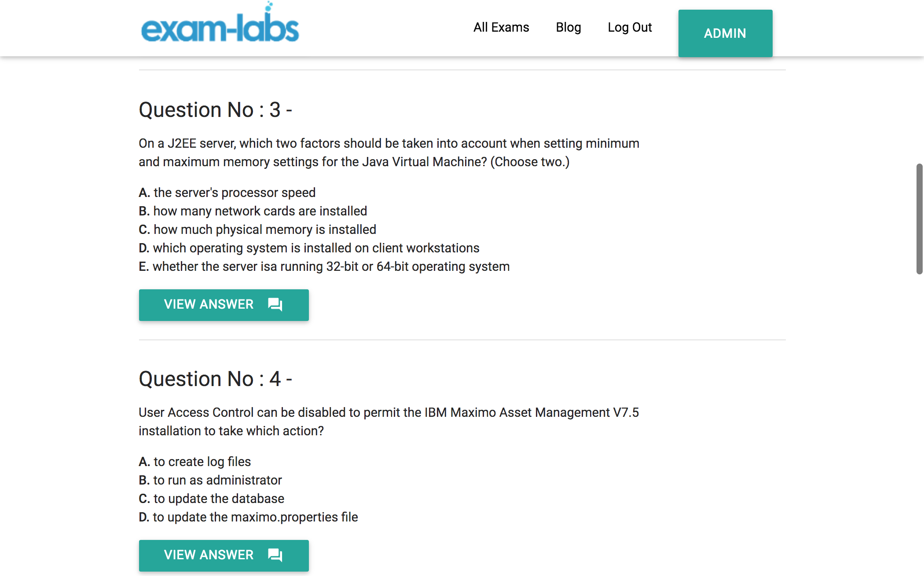924x576 pixels.
Task: Click the Question No : 4 heading
Action: [x=215, y=379]
